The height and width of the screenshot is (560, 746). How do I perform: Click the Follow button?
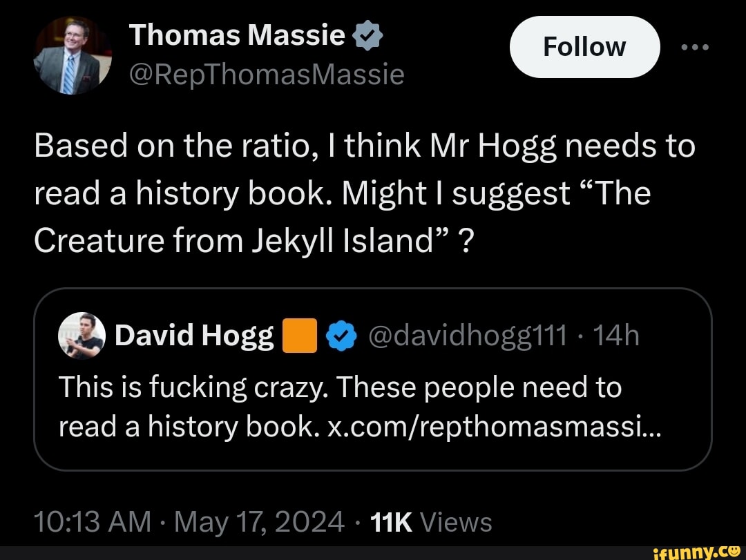584,47
